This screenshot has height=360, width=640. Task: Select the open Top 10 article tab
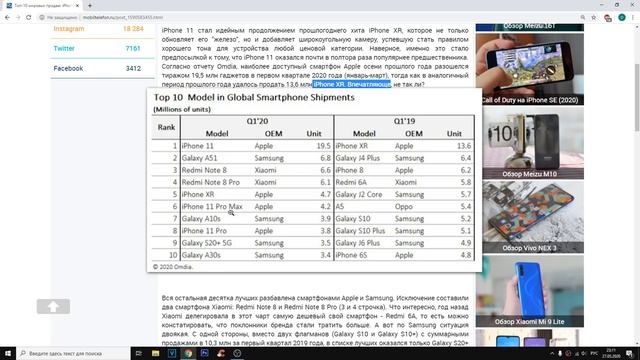pos(42,5)
